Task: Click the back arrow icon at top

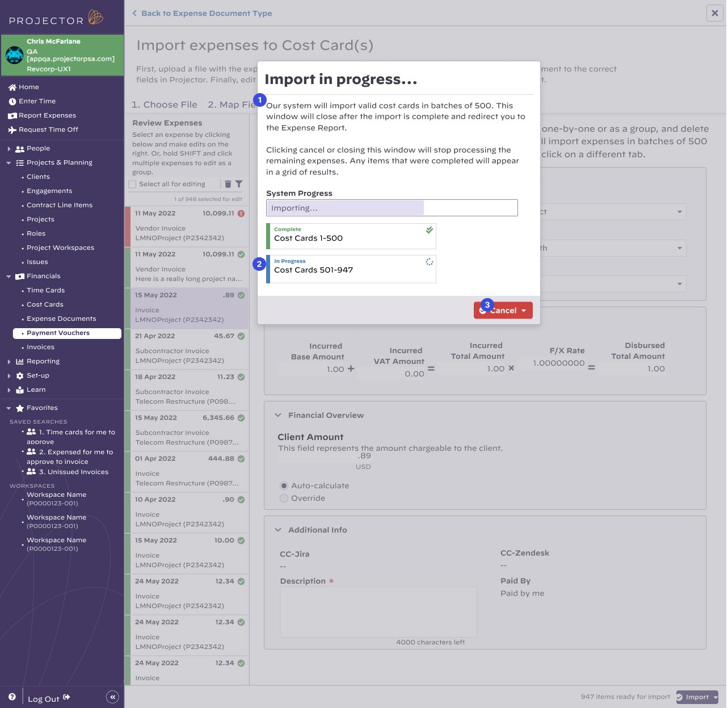Action: pyautogui.click(x=134, y=13)
